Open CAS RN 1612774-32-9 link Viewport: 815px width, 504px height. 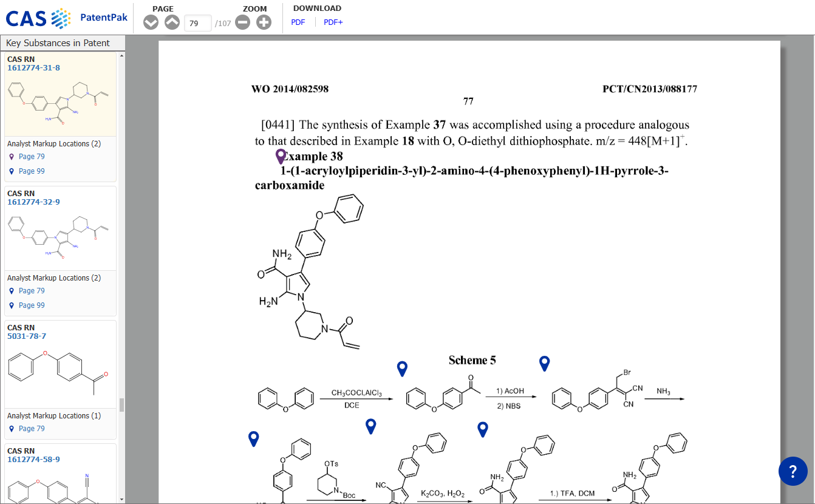(x=33, y=202)
